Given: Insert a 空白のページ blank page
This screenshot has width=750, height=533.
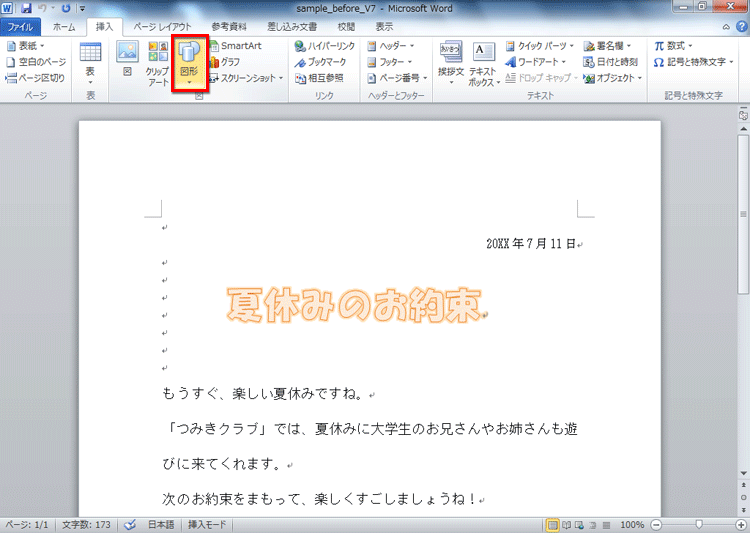Looking at the screenshot, I should coord(36,62).
